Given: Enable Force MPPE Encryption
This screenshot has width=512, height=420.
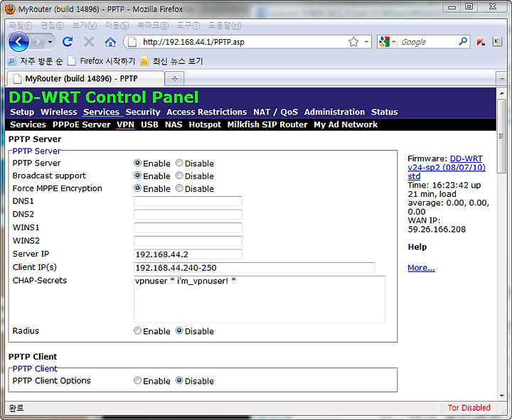Looking at the screenshot, I should [x=137, y=188].
